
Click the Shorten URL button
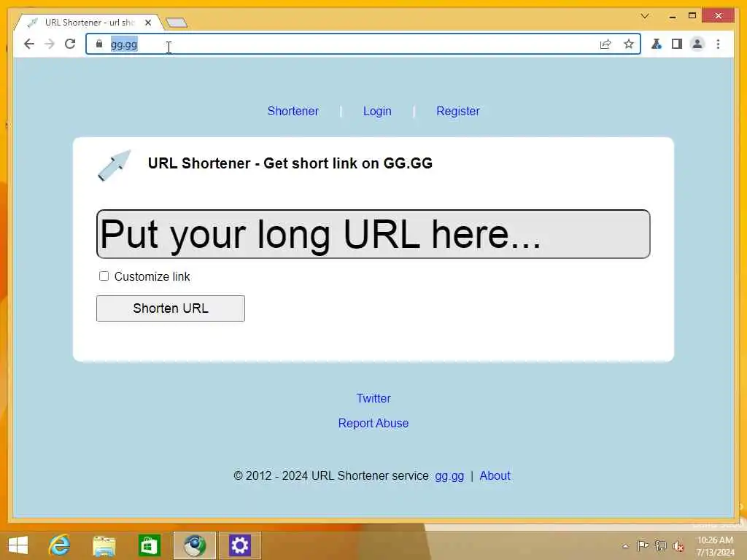(171, 308)
